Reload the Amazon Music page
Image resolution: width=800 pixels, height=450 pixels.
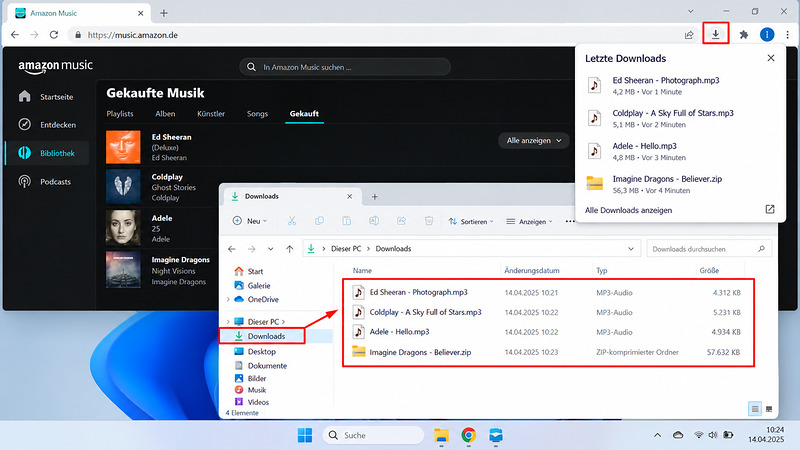[x=54, y=35]
